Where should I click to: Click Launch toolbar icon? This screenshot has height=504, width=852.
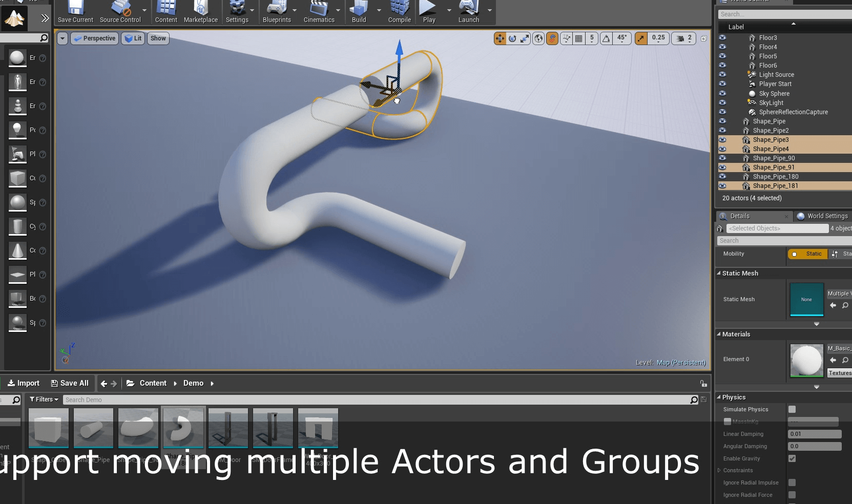point(469,12)
